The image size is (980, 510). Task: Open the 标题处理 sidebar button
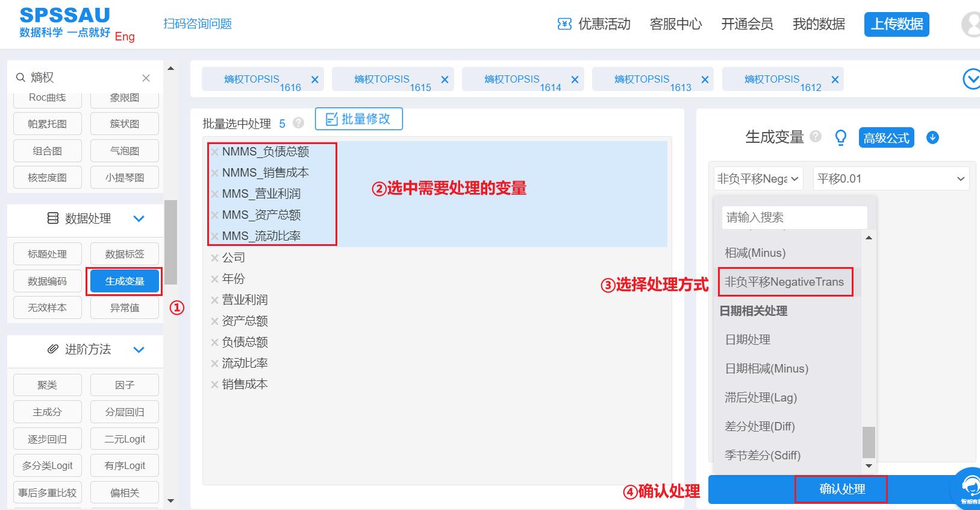47,254
